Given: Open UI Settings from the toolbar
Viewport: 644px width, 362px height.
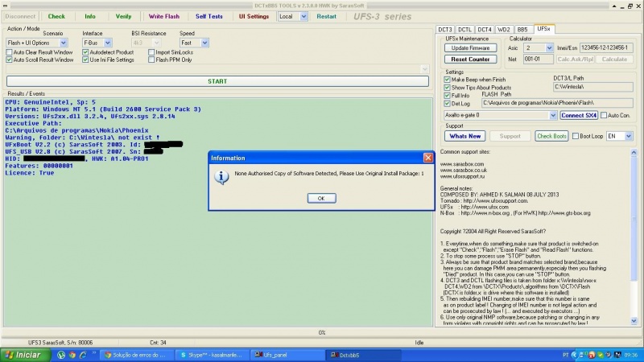Looking at the screenshot, I should click(254, 16).
